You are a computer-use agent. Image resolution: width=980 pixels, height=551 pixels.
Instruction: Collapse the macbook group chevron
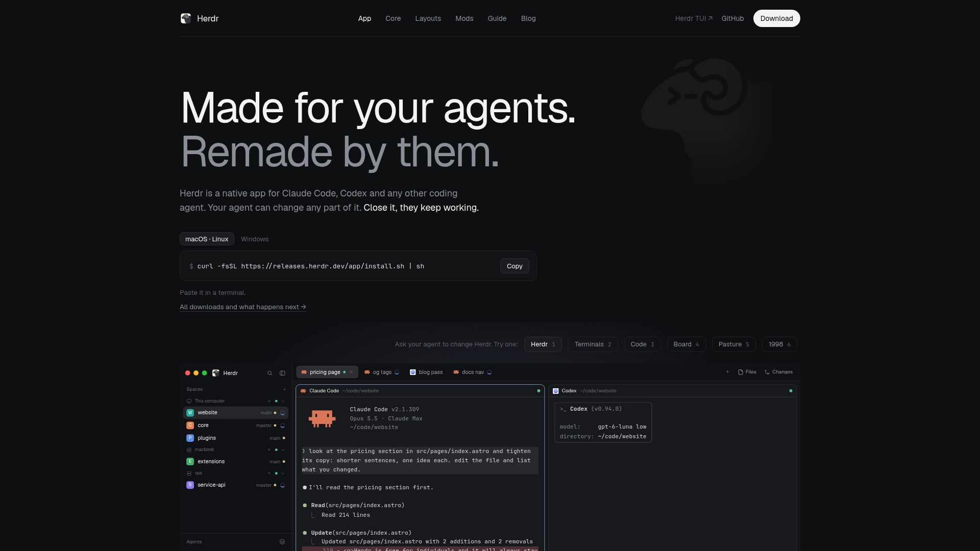click(x=283, y=449)
